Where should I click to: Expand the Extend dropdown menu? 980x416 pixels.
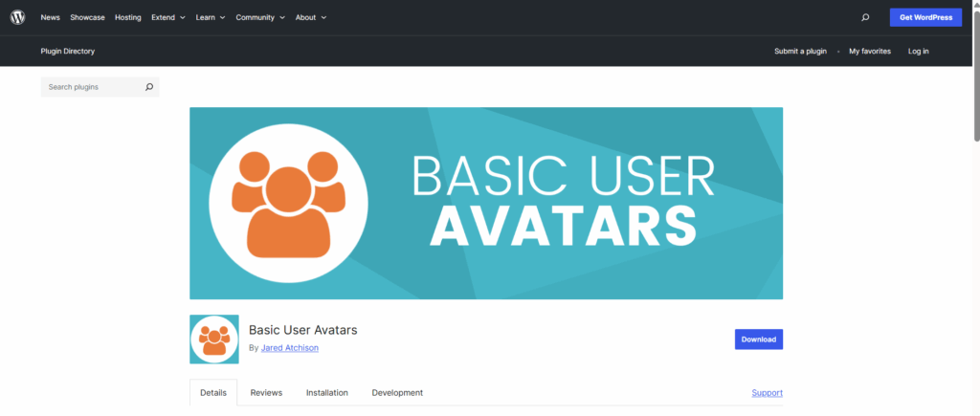tap(168, 17)
